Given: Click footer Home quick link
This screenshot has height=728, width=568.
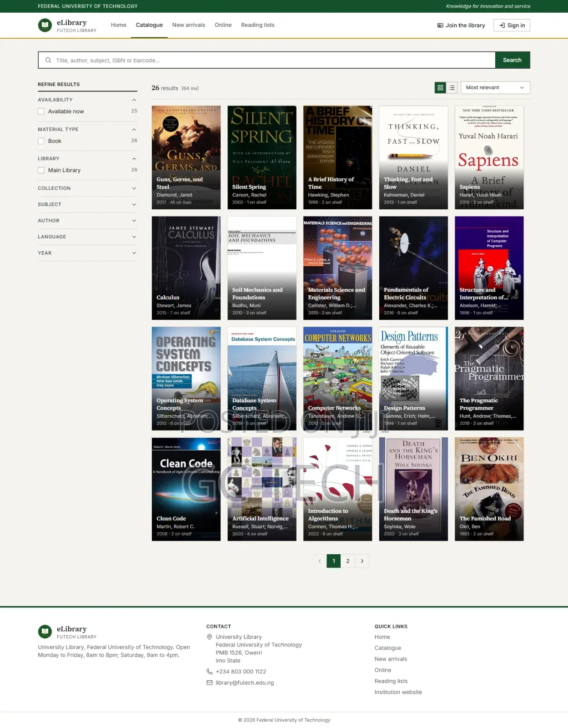Looking at the screenshot, I should tap(382, 637).
